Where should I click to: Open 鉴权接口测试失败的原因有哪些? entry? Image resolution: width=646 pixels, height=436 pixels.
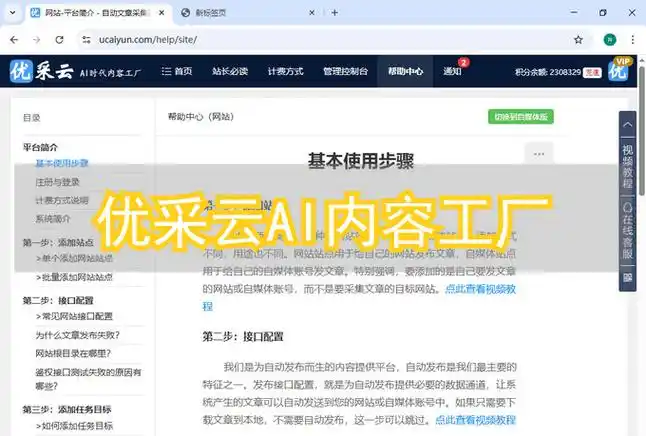88,379
